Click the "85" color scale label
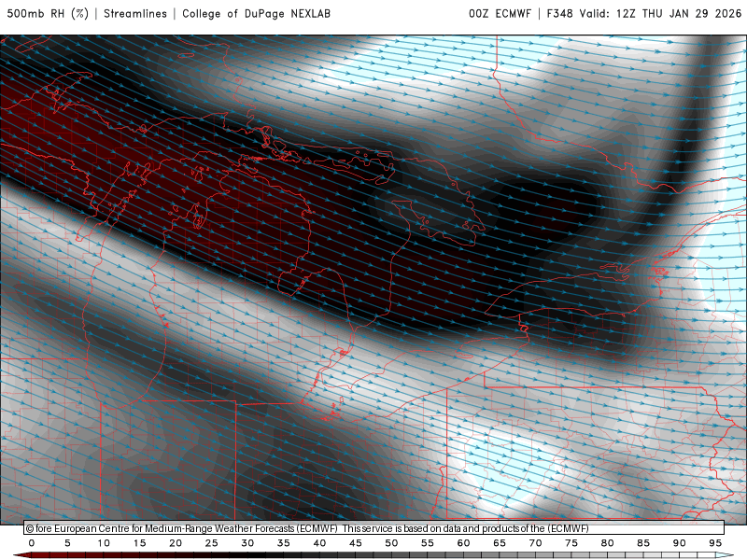Image resolution: width=747 pixels, height=560 pixels. (x=643, y=543)
